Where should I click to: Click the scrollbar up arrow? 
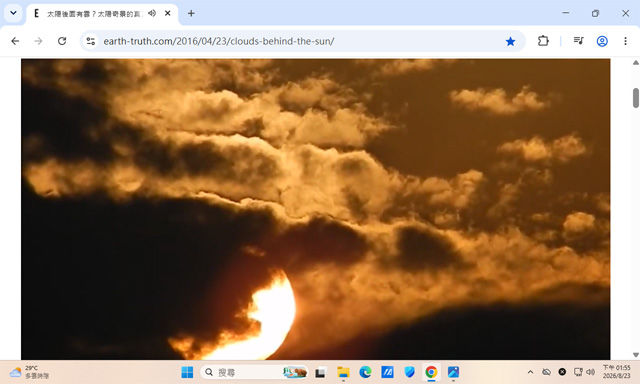coord(636,63)
